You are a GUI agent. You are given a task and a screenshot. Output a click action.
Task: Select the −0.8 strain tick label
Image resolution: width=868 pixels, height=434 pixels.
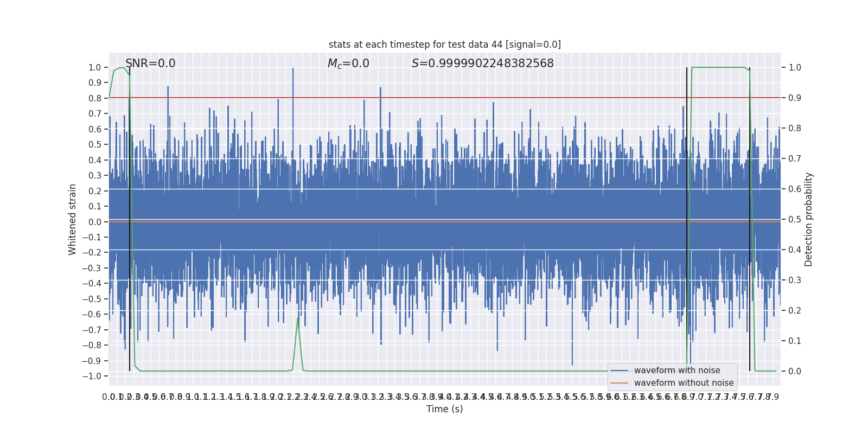coord(92,345)
